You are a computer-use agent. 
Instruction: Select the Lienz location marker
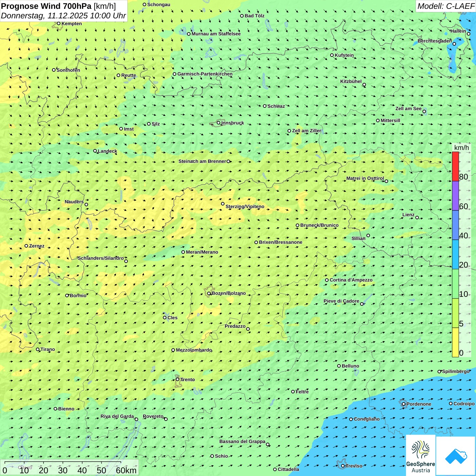(x=417, y=218)
